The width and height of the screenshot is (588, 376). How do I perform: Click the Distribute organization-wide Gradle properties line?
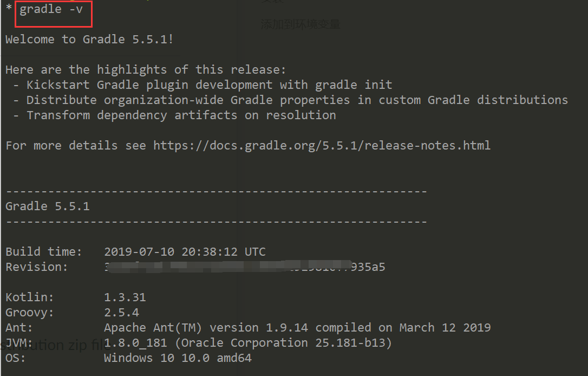coord(297,100)
